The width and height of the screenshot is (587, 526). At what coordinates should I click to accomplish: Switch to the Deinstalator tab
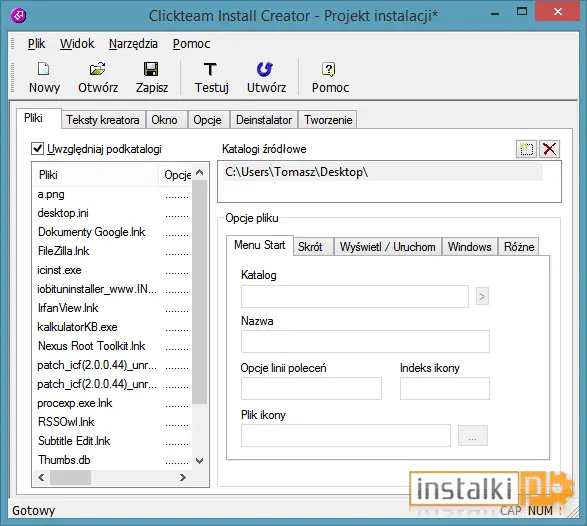264,120
